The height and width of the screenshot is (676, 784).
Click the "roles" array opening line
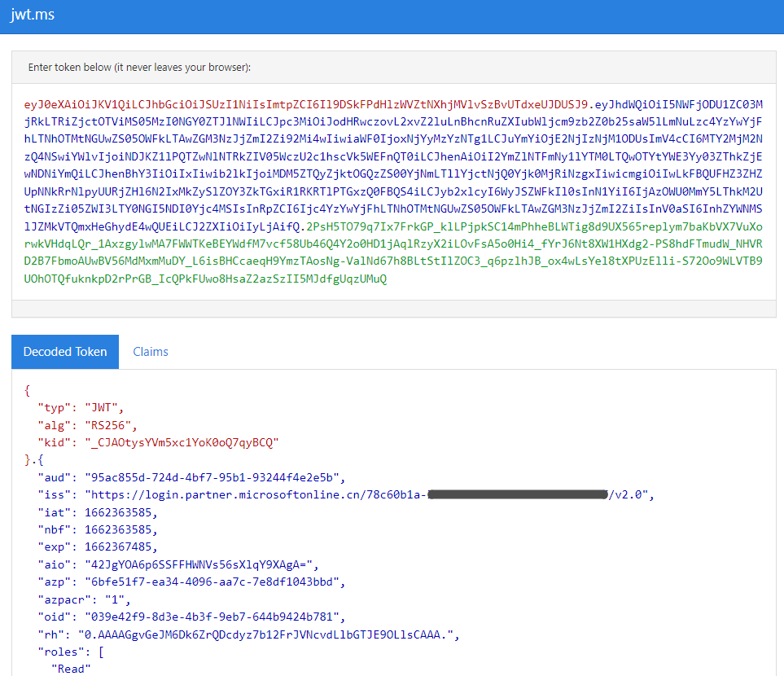click(71, 652)
